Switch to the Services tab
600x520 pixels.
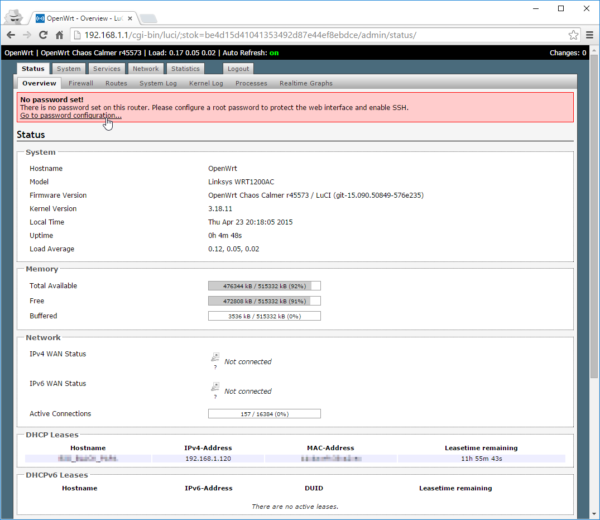[107, 69]
